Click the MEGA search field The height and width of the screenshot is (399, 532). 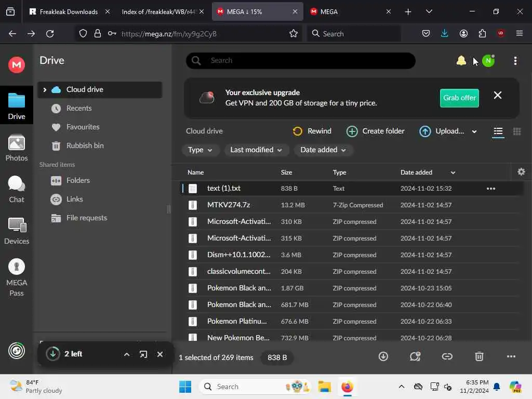pyautogui.click(x=301, y=61)
